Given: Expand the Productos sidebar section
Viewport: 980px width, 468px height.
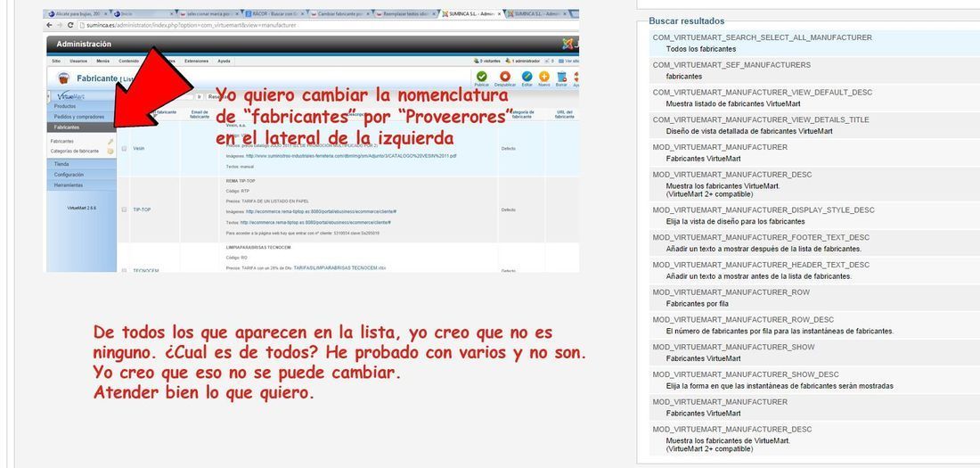Looking at the screenshot, I should [x=81, y=106].
